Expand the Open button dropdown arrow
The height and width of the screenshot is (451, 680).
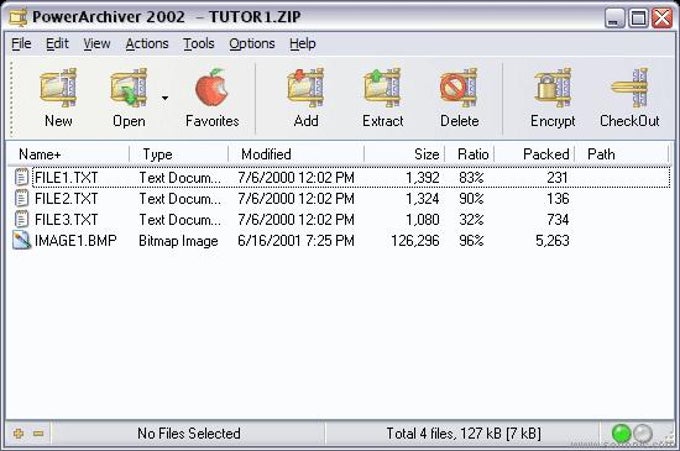point(165,98)
